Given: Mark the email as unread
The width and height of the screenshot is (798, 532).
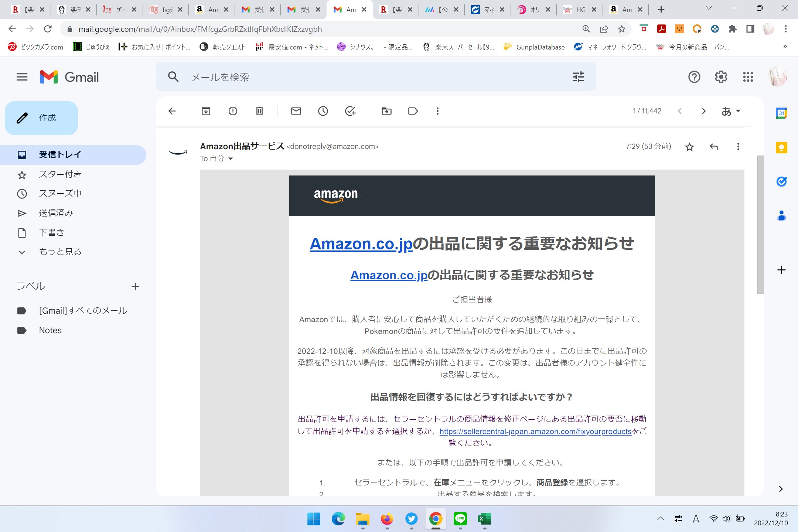Looking at the screenshot, I should tap(296, 111).
